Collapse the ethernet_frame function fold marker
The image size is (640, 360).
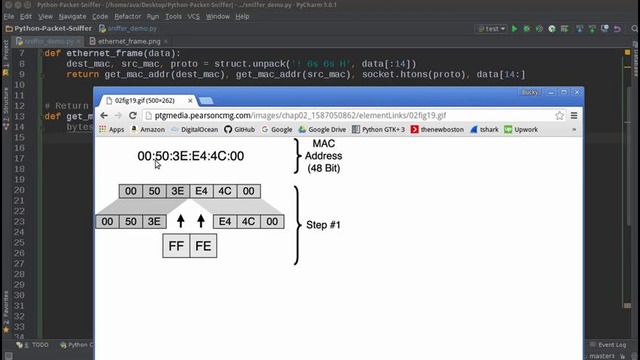41,53
